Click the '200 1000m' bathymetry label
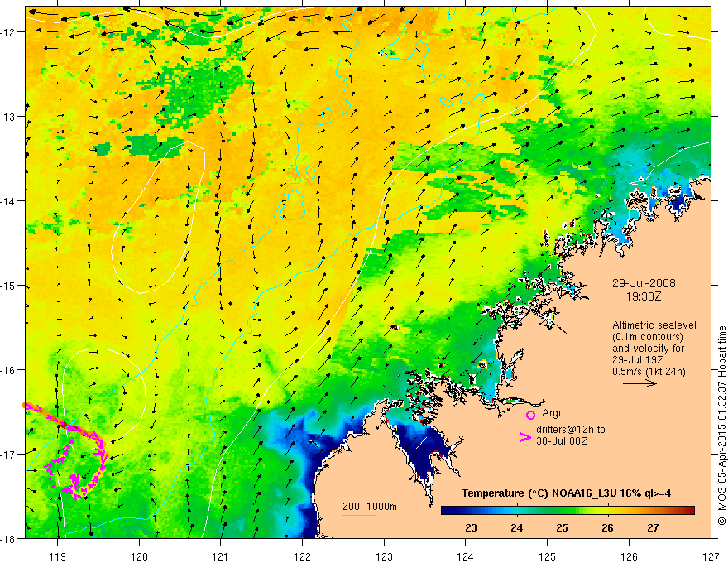 [370, 507]
